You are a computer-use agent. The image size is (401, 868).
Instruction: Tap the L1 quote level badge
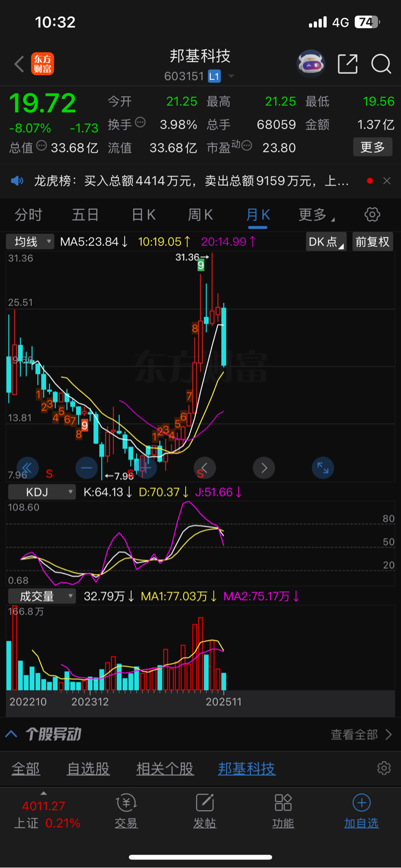point(214,76)
